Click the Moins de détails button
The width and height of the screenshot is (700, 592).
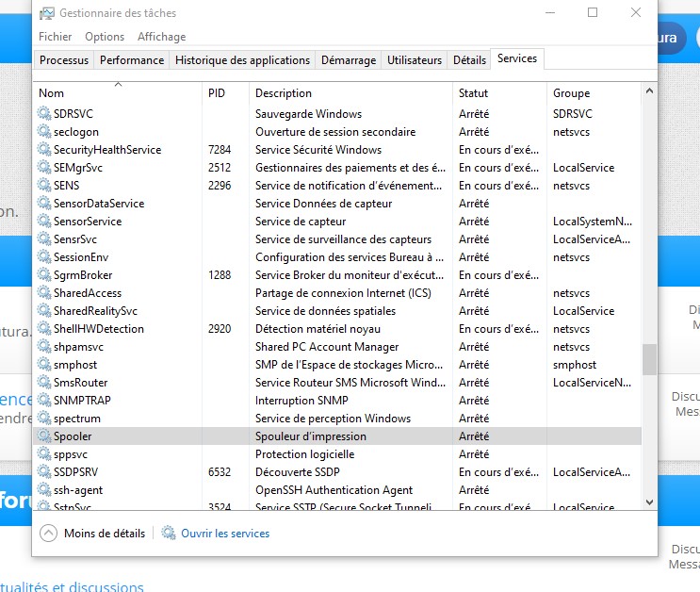104,534
